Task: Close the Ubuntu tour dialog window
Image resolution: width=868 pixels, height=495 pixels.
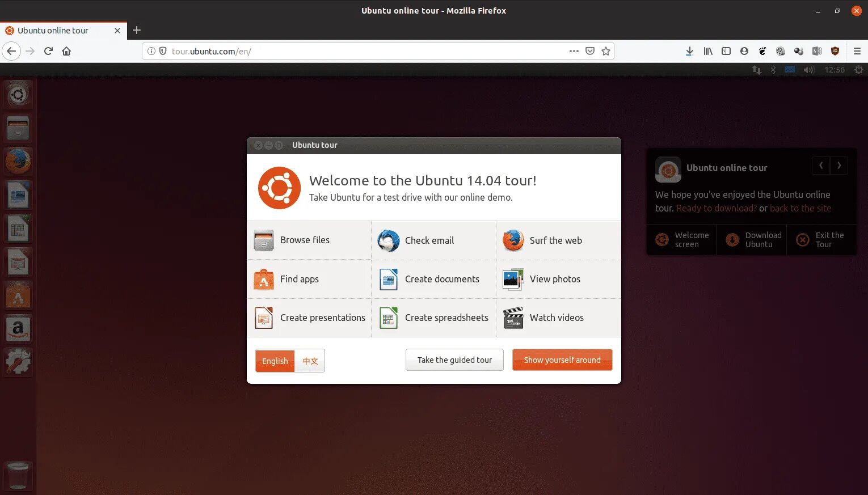Action: pos(258,145)
